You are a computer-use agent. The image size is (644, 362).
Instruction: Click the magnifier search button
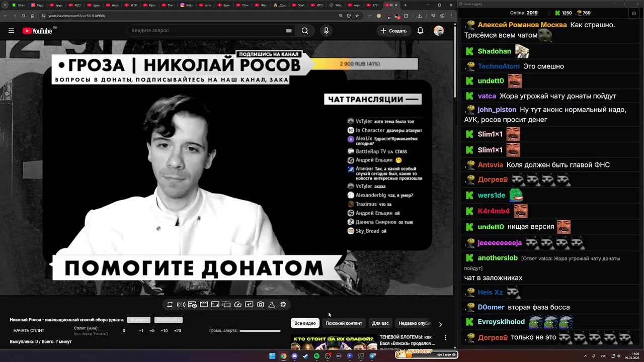(x=305, y=31)
